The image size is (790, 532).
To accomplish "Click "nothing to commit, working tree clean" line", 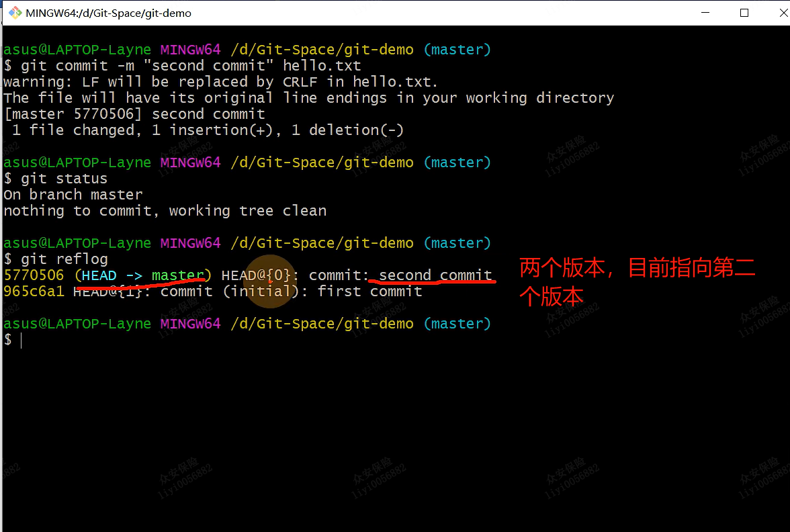I will (165, 211).
